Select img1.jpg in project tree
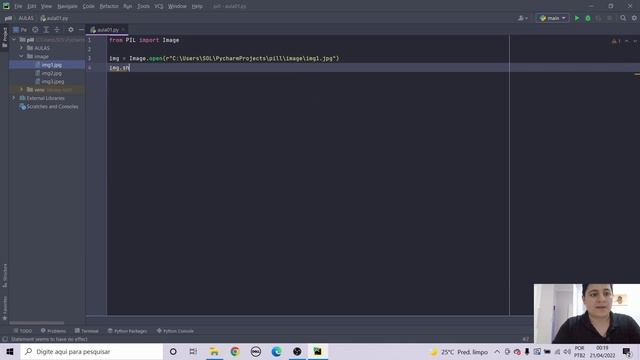The height and width of the screenshot is (360, 640). click(51, 65)
